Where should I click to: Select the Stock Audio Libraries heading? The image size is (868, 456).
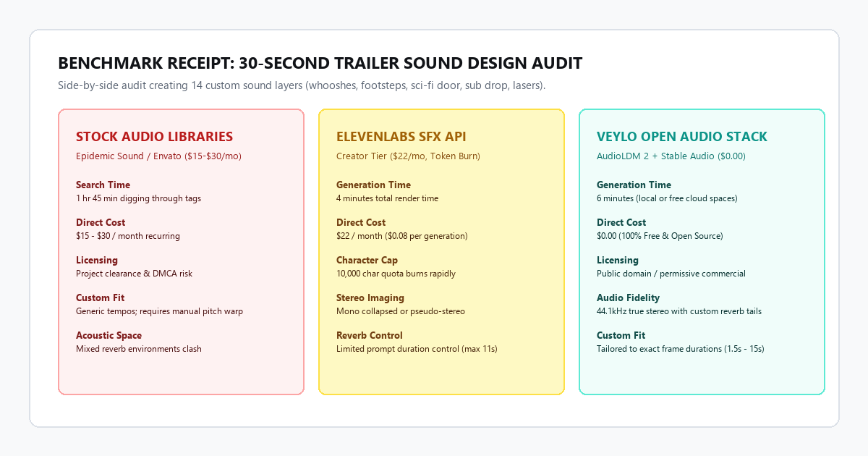click(154, 137)
